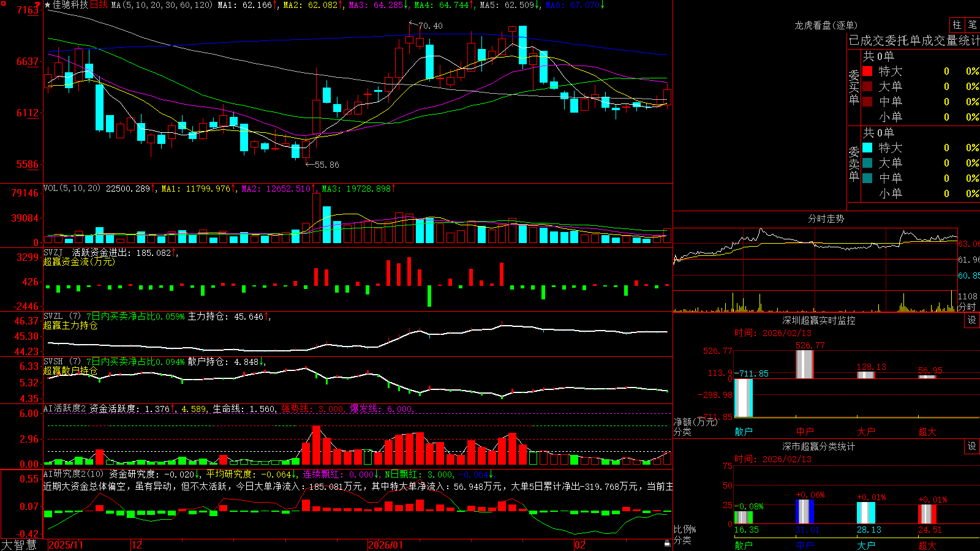Image resolution: width=980 pixels, height=551 pixels.
Task: Open 设 settings for 深市超赢分类统计
Action: click(x=972, y=446)
